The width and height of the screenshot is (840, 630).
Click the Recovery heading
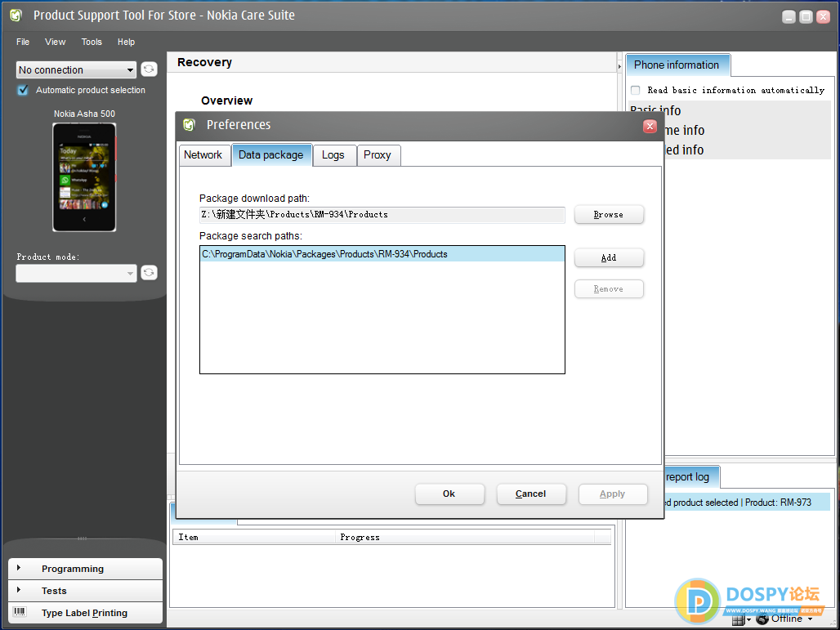[x=204, y=62]
